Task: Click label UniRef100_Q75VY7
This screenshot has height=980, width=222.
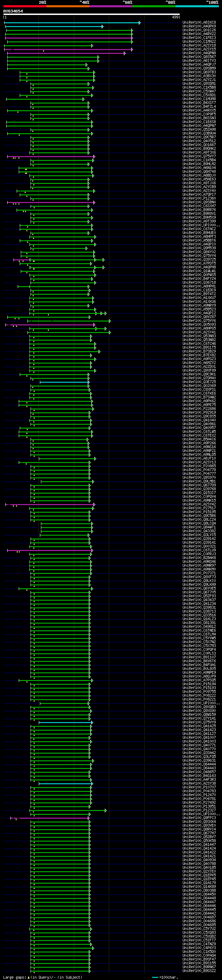Action: (199, 156)
